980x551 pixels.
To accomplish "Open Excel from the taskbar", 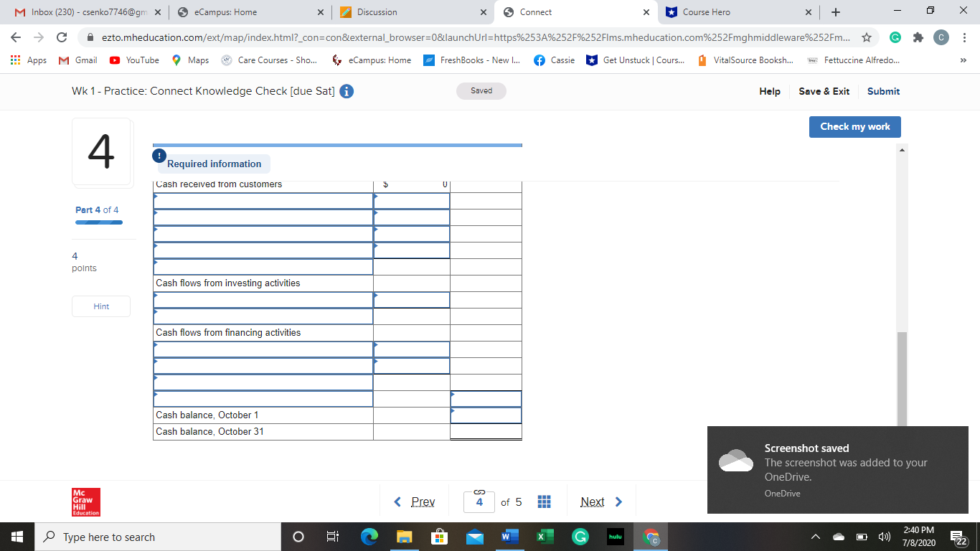I will click(545, 536).
